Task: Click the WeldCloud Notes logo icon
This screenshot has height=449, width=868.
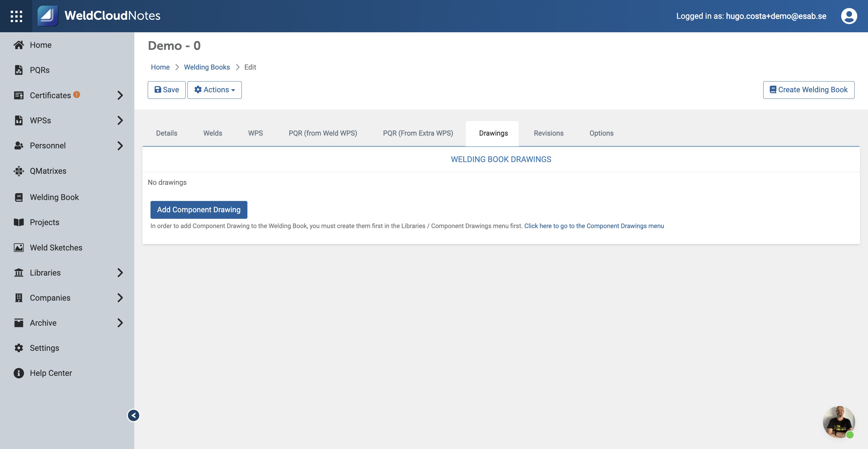Action: tap(47, 16)
